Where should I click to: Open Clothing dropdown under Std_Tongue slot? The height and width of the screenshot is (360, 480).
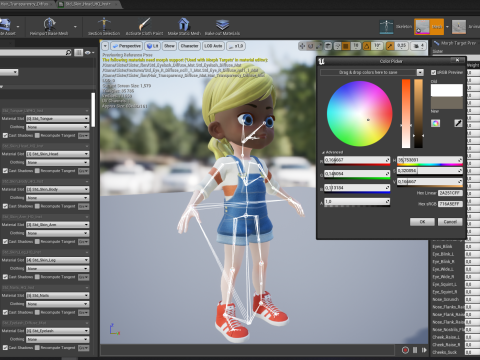click(58, 127)
